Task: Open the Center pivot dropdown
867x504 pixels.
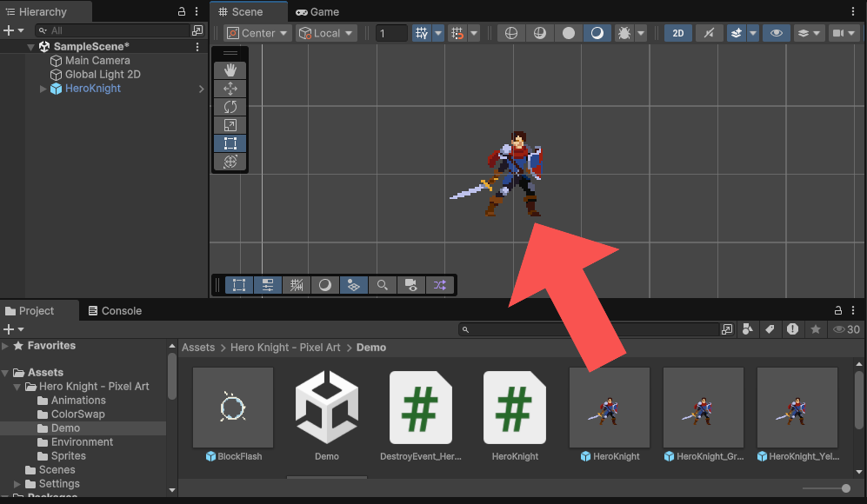Action: click(257, 33)
